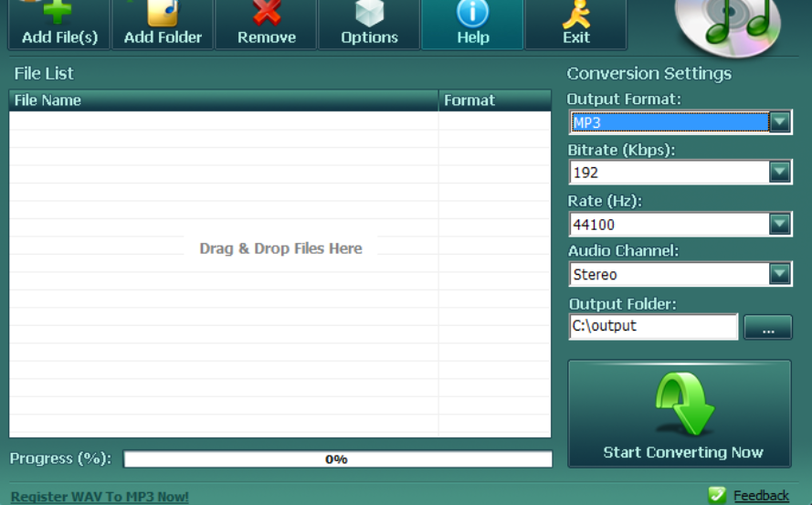Click the Progress percentage bar
Screen dimensions: 812x505
337,459
